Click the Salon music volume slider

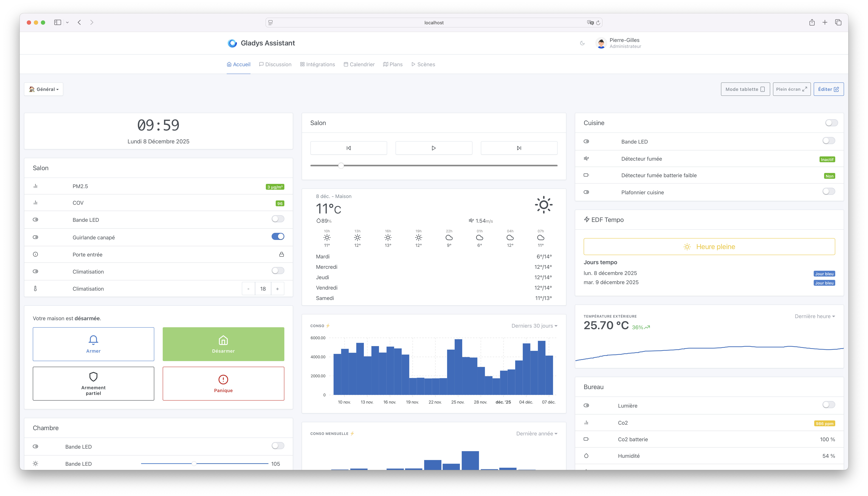tap(341, 166)
